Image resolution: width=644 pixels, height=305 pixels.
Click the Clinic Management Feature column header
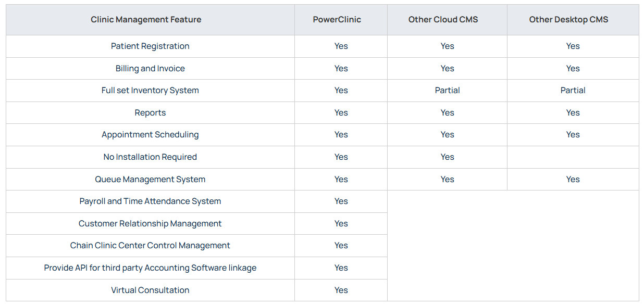[146, 20]
